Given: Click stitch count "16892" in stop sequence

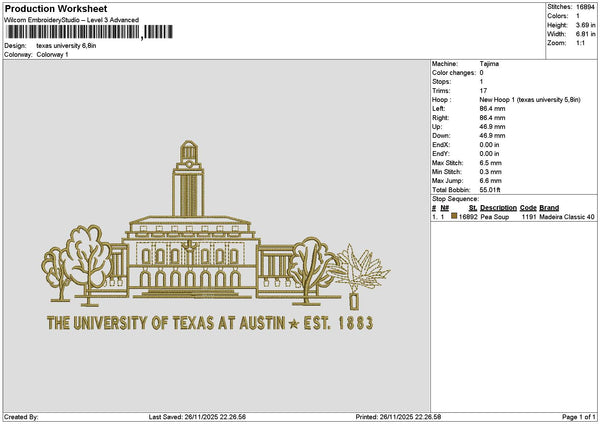Looking at the screenshot, I should point(468,217).
